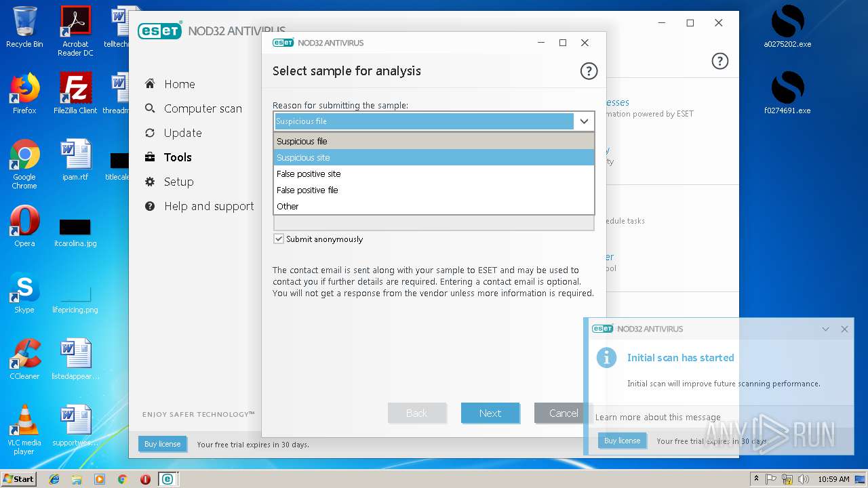This screenshot has height=488, width=868.
Task: Toggle Submit anonymously checkbox
Action: (x=279, y=239)
